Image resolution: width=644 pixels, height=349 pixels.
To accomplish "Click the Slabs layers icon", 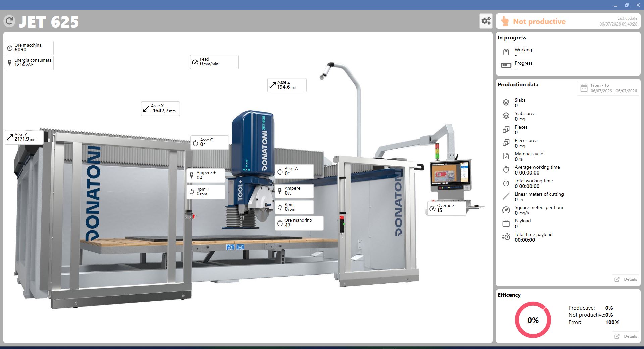I will 506,103.
